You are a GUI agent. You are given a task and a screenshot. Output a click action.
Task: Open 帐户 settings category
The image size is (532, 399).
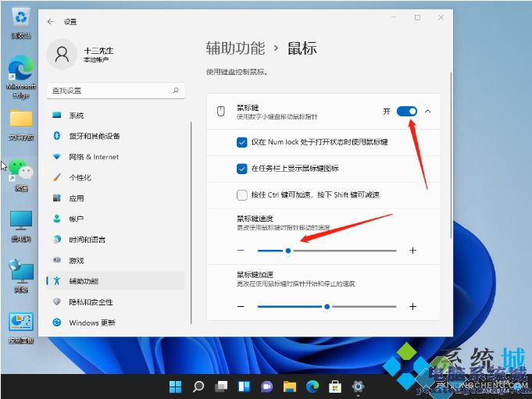coord(116,219)
